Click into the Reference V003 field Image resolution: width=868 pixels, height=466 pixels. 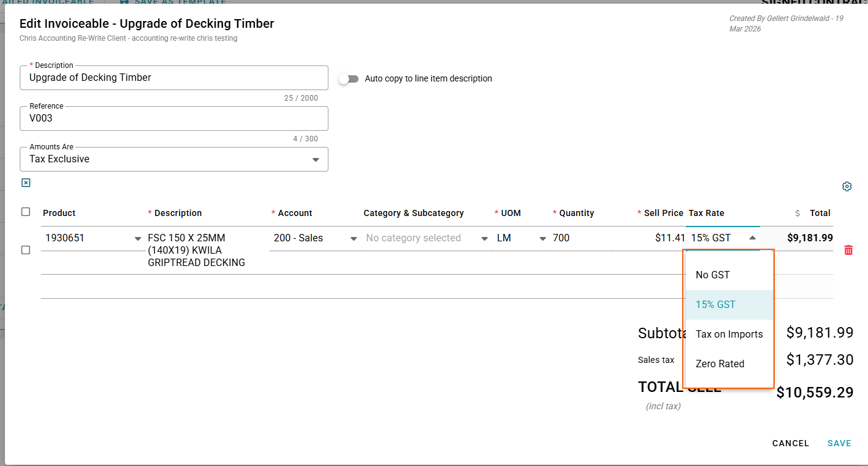point(174,119)
